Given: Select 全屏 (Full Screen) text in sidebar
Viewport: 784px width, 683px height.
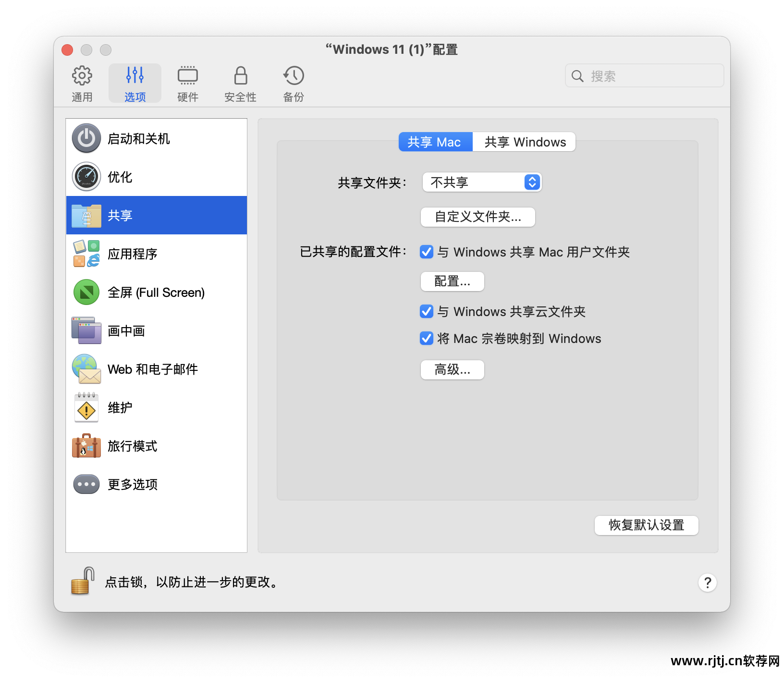Looking at the screenshot, I should [x=156, y=293].
